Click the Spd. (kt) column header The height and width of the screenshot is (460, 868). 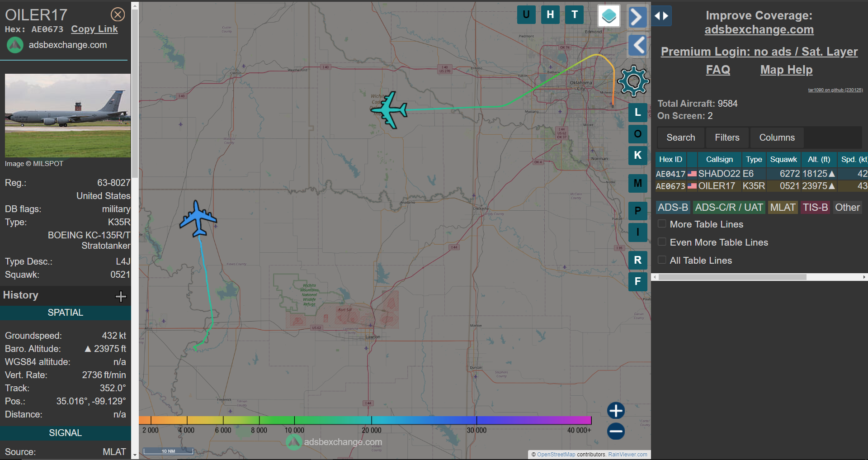(x=854, y=159)
